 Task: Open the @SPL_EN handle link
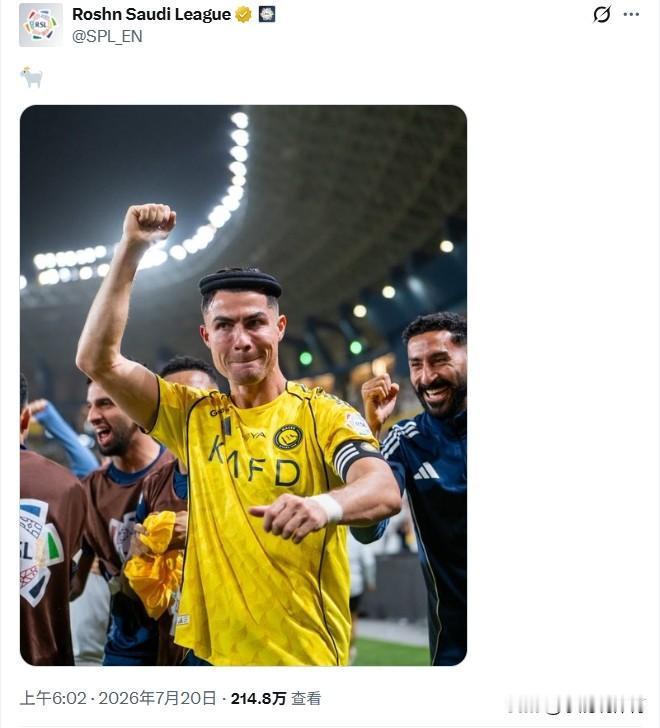coord(107,36)
